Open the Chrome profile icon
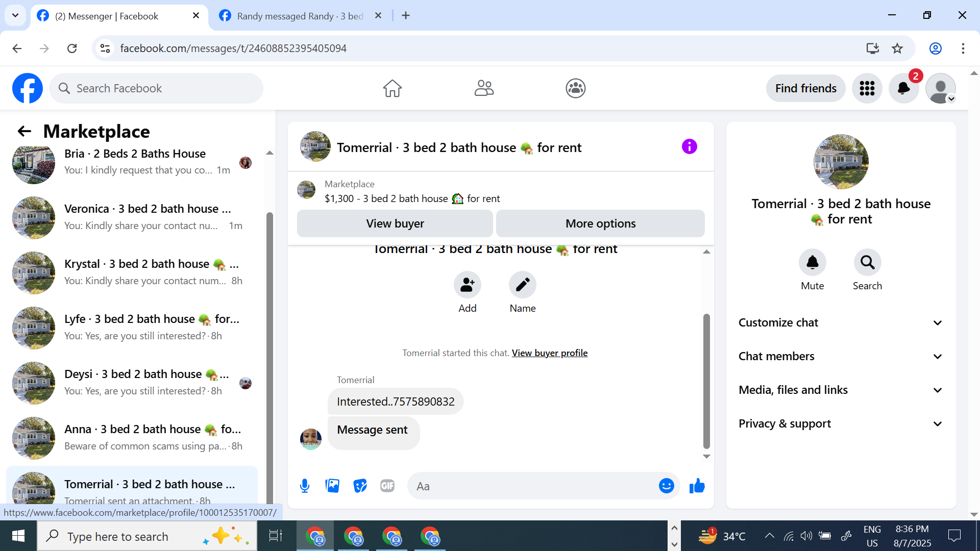Viewport: 980px width, 551px height. (x=936, y=48)
